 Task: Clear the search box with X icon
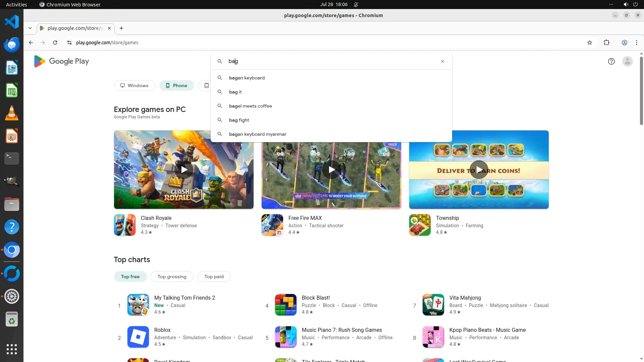click(442, 61)
